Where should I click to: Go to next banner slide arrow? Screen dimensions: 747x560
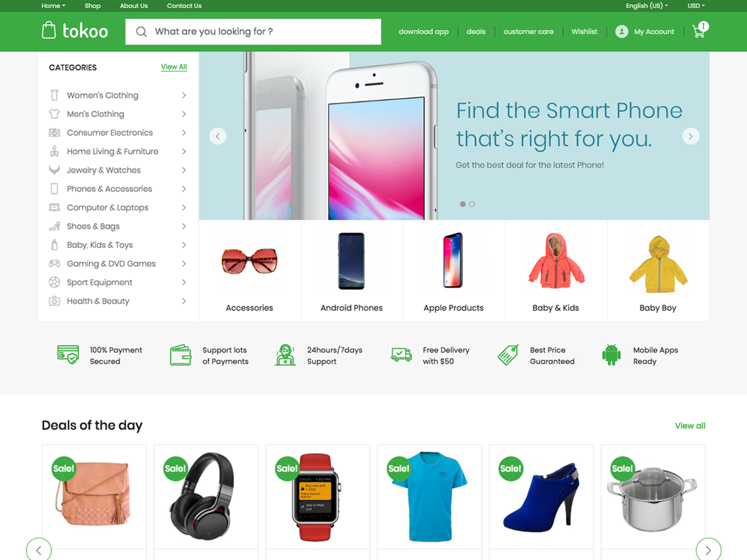[x=691, y=136]
